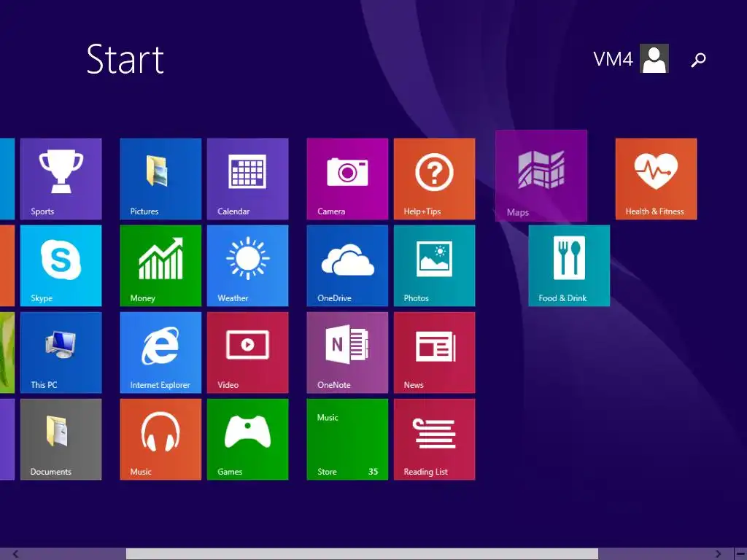Open the Documents folder tile

click(x=61, y=439)
